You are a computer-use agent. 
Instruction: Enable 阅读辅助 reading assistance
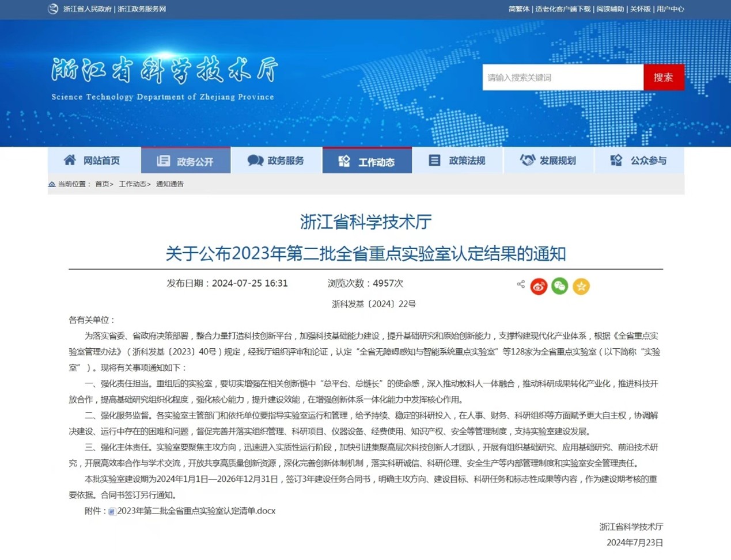[610, 9]
